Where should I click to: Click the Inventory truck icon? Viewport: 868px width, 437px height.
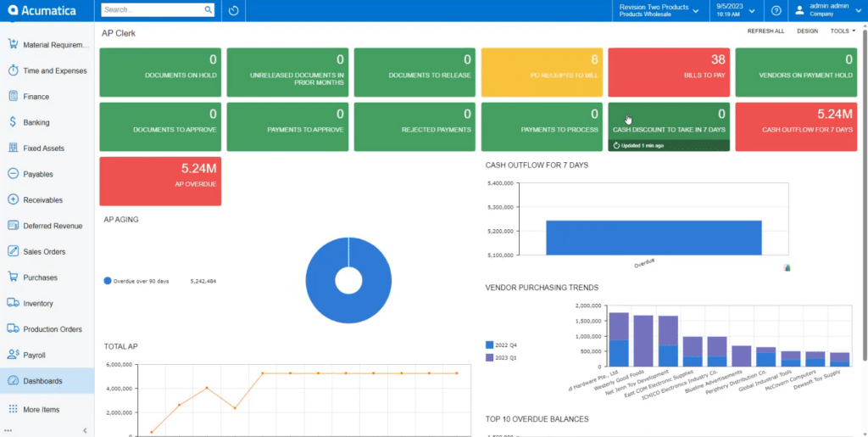[14, 303]
